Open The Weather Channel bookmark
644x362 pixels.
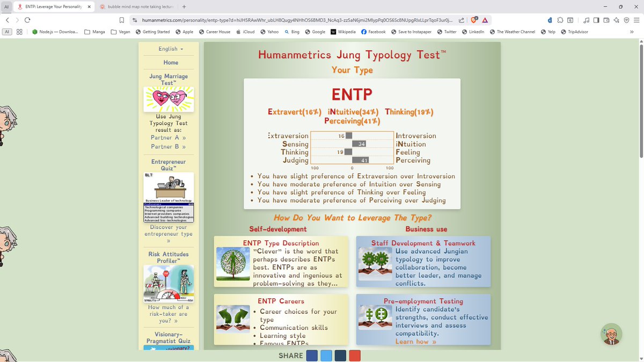[512, 32]
